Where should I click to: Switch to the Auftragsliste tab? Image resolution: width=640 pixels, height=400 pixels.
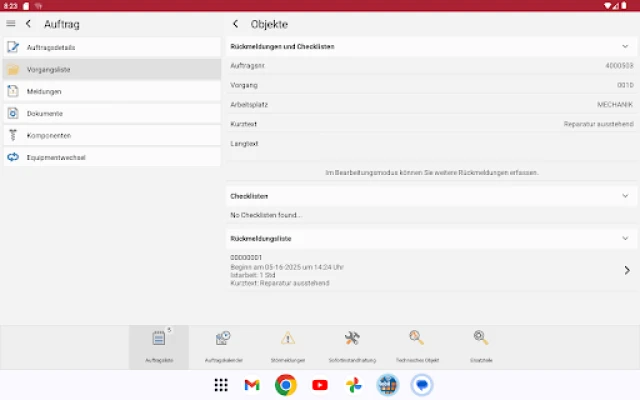(x=159, y=345)
